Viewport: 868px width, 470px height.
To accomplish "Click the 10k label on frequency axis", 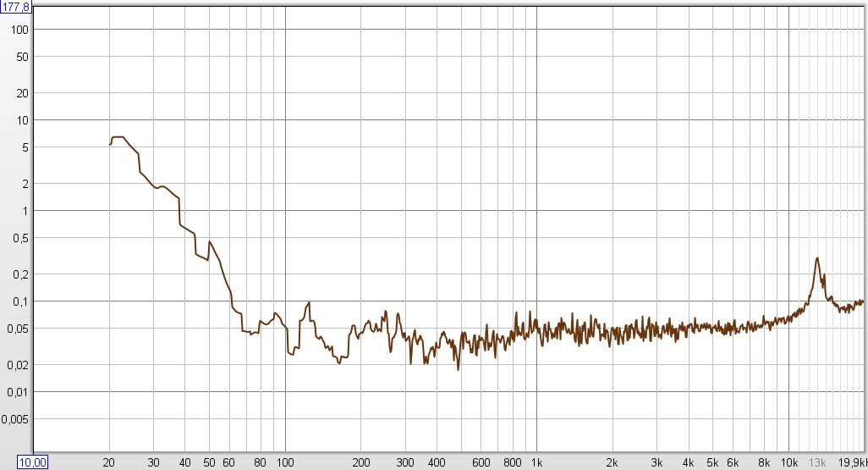I will point(788,462).
